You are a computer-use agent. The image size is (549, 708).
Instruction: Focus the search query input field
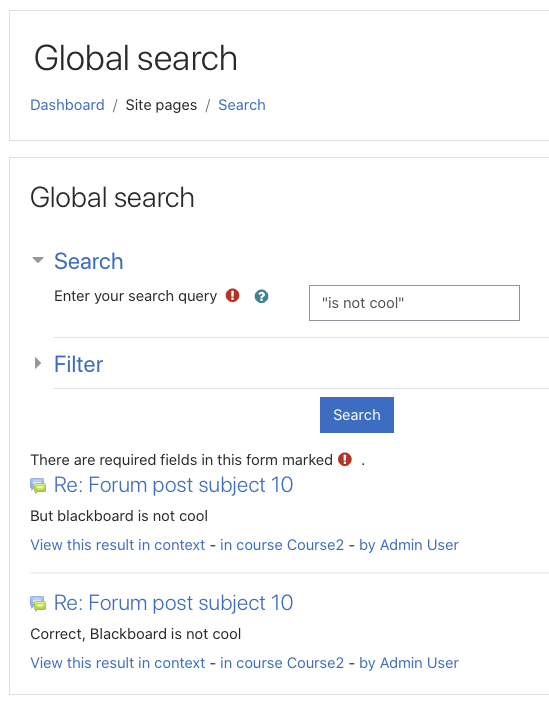click(414, 303)
